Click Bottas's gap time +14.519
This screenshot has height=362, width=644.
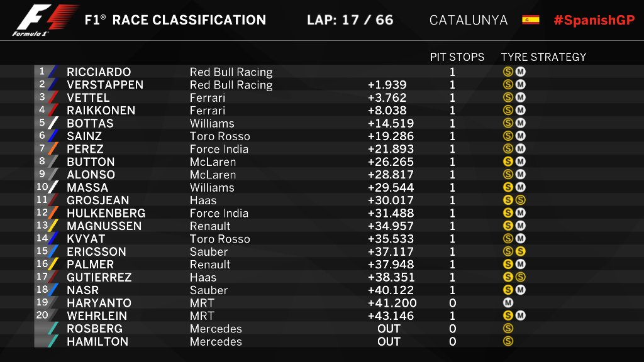tap(387, 123)
